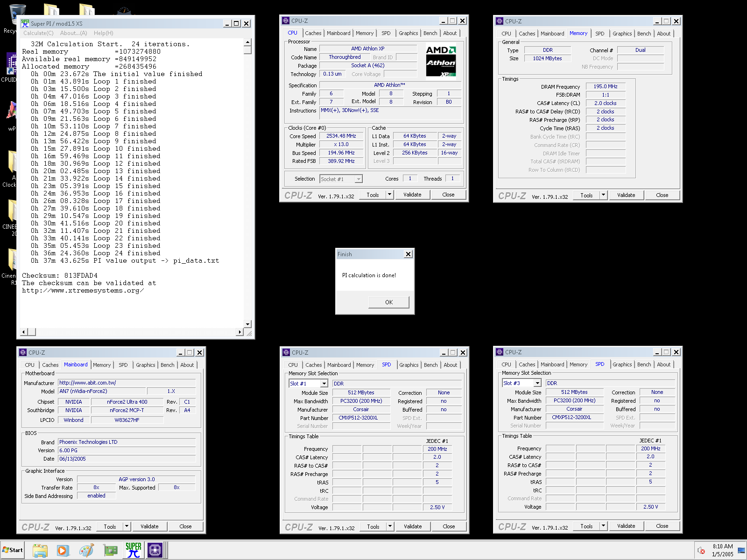Click the title icon of CPU-Z Memory window

pyautogui.click(x=500, y=21)
